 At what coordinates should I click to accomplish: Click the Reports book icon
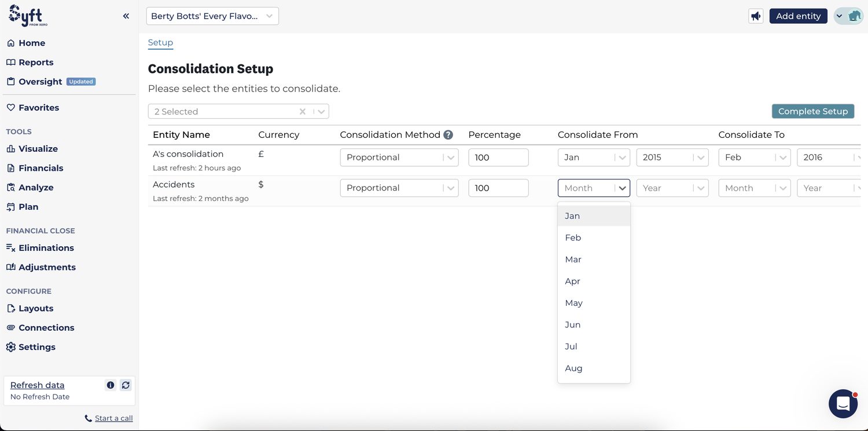[10, 63]
